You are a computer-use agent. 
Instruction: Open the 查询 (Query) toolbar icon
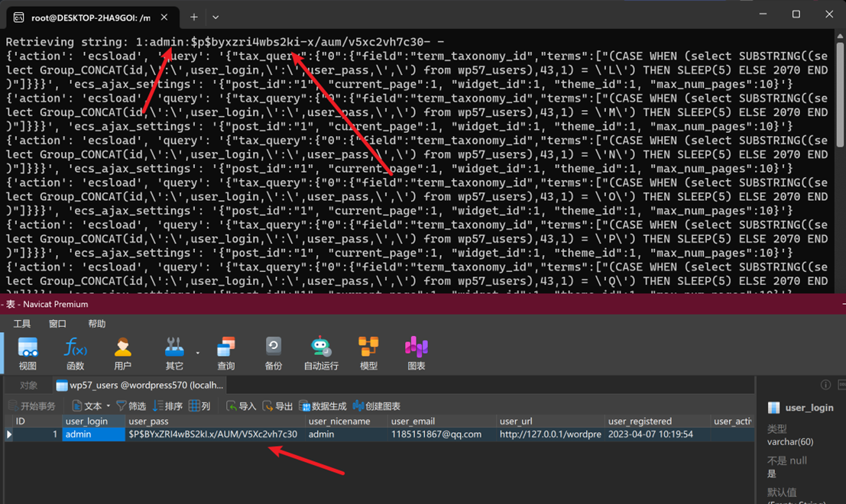(225, 354)
